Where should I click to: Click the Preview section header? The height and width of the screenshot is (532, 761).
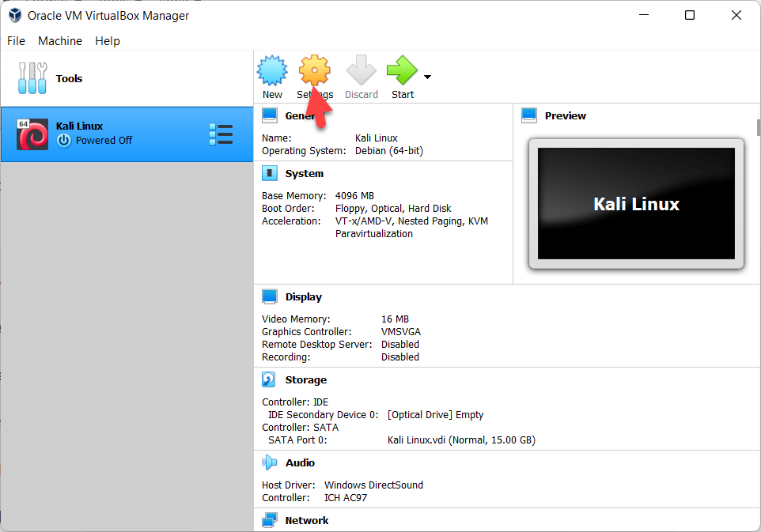565,115
